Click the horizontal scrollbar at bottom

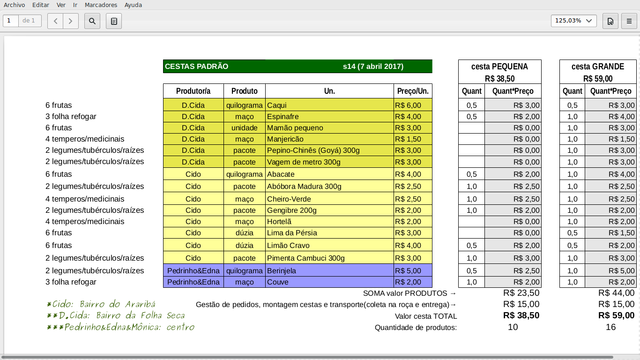[306, 357]
